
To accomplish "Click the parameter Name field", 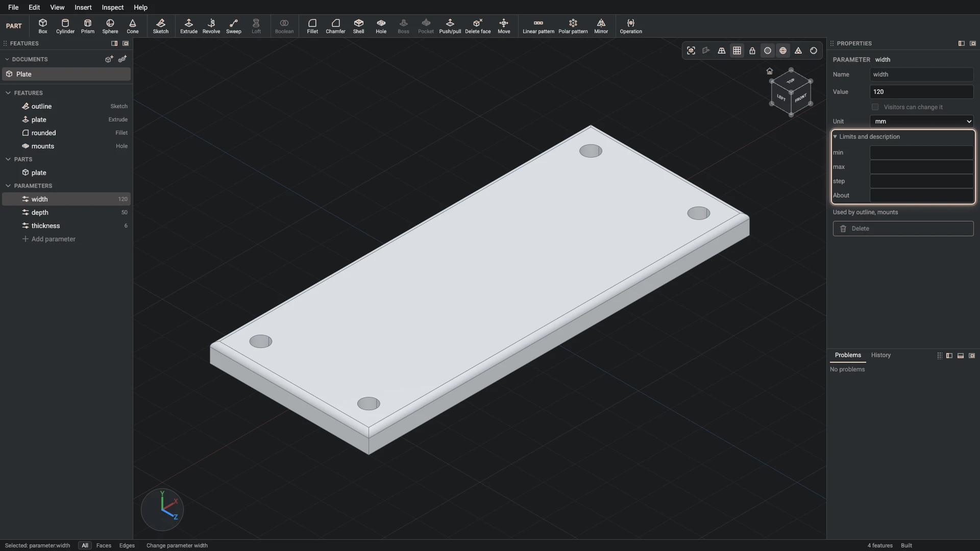I will click(922, 74).
